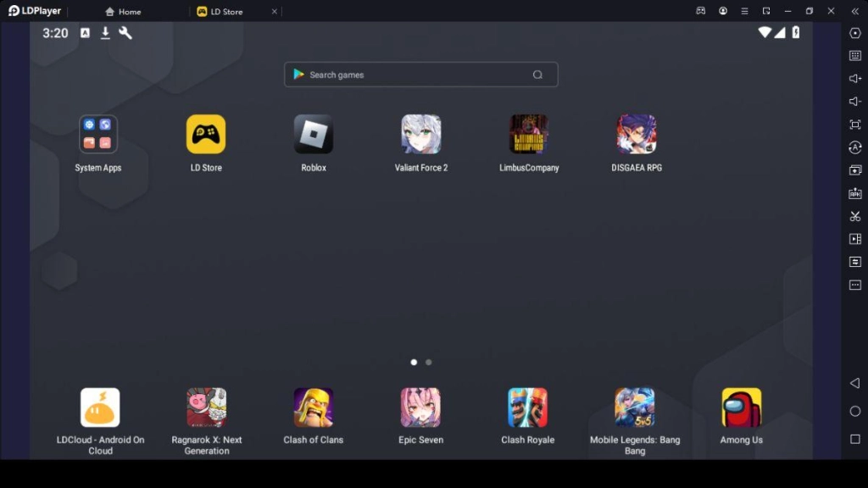This screenshot has height=488, width=868.
Task: Open the Install APK tool
Action: (856, 193)
